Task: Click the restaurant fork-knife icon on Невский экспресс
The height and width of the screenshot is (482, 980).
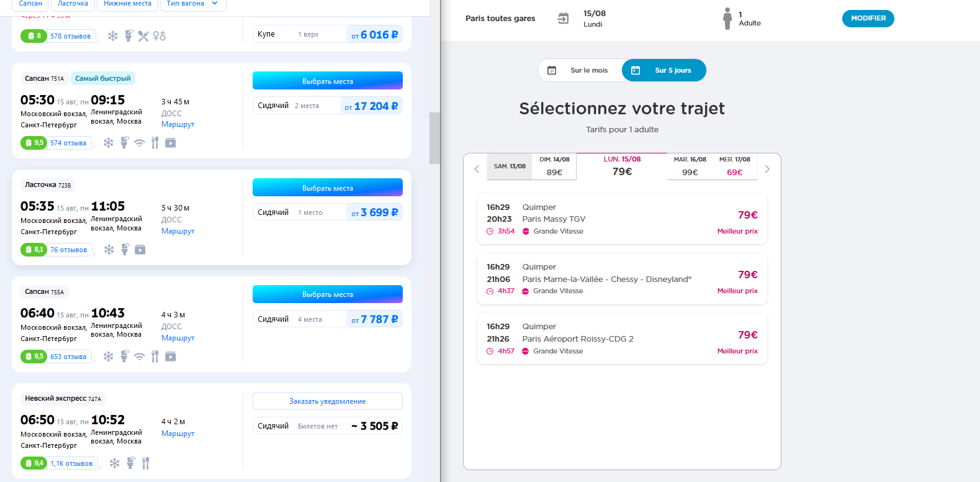Action: 145,463
